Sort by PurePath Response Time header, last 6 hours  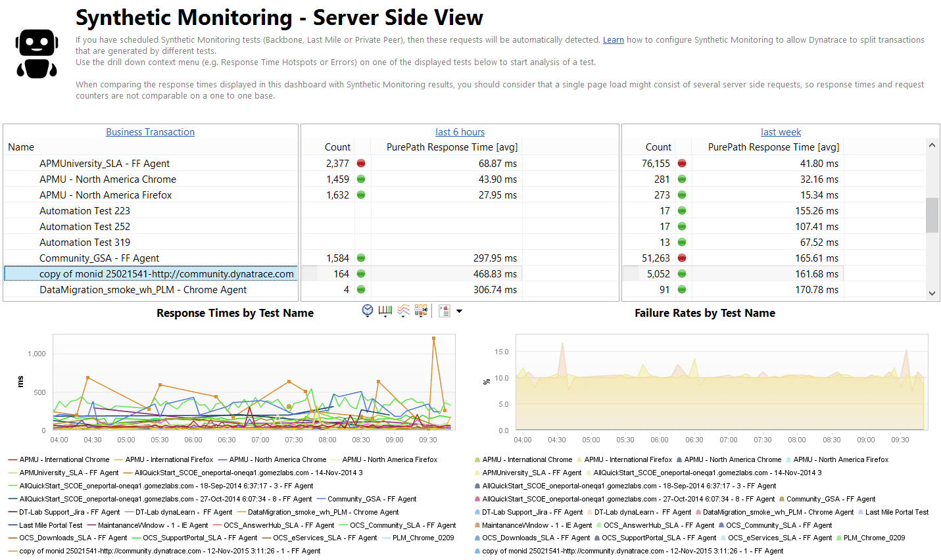point(452,147)
